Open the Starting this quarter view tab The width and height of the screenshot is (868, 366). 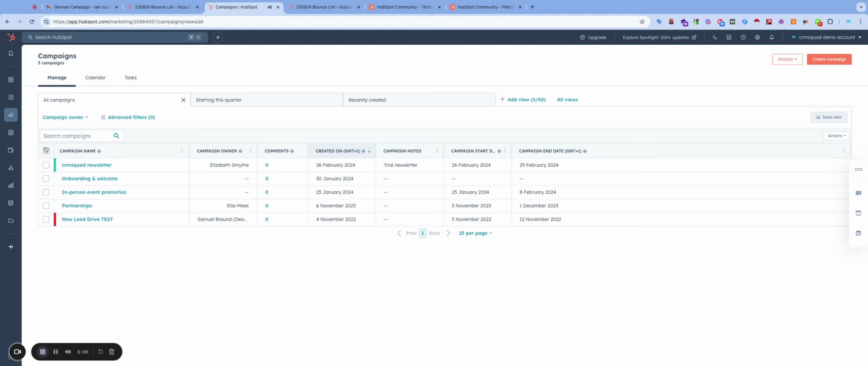[x=266, y=100]
